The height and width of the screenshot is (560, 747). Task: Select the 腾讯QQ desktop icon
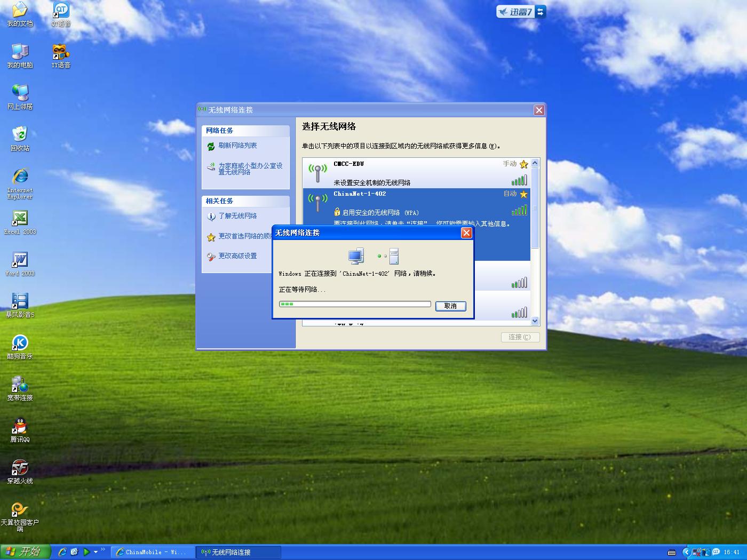click(x=20, y=430)
